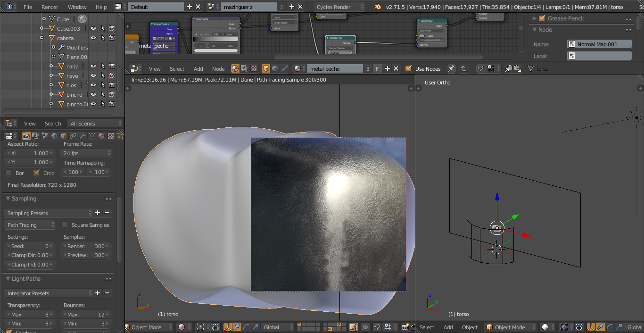Uncheck the Use Nodes checkbox
The image size is (644, 333).
[408, 69]
